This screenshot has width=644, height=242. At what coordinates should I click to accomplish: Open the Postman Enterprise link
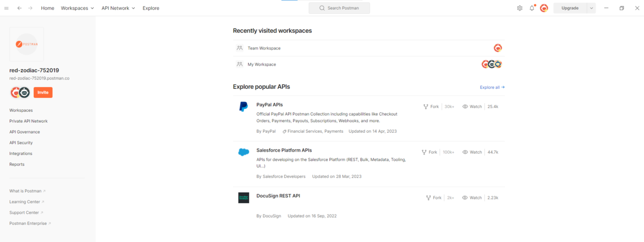(x=30, y=223)
